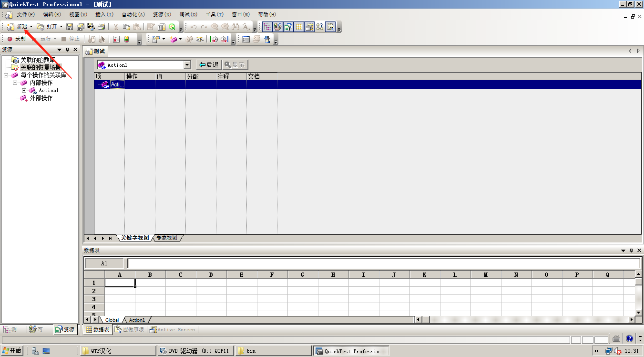Click the Redo arrow icon
The image size is (644, 357).
204,27
